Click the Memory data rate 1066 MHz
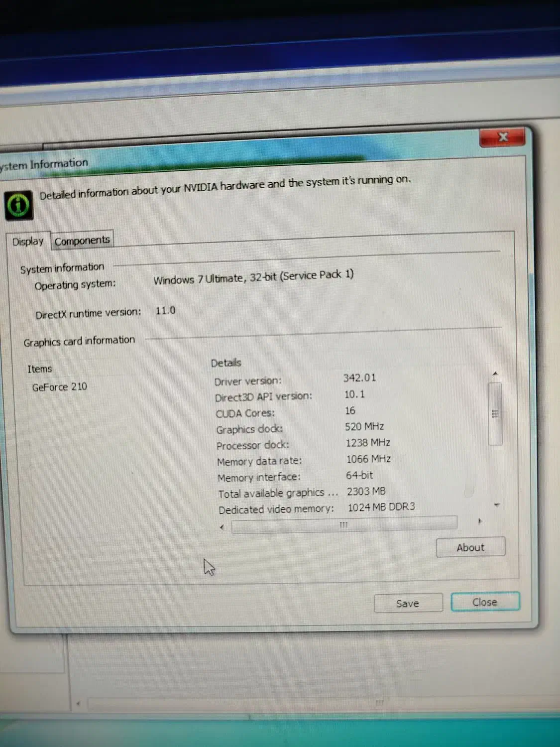 pos(369,459)
